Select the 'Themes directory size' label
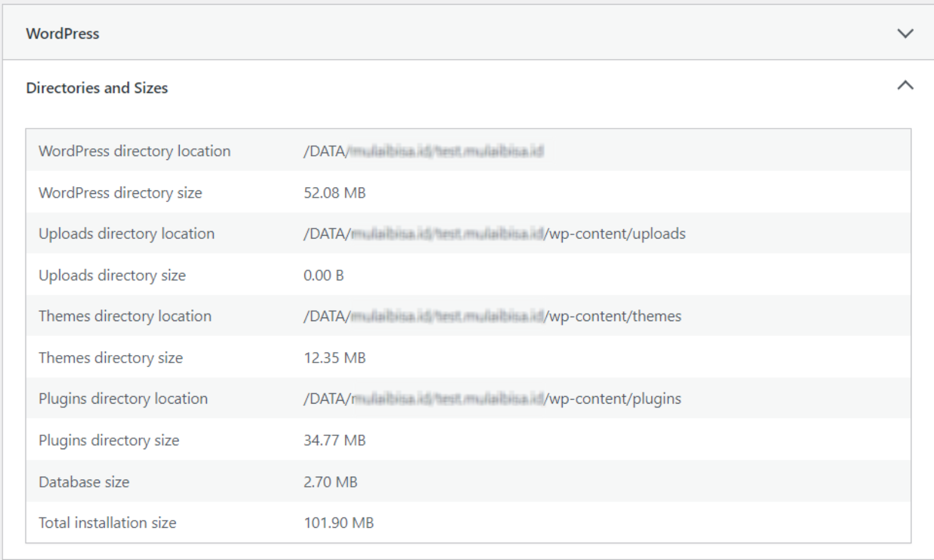Image resolution: width=934 pixels, height=560 pixels. (x=110, y=358)
